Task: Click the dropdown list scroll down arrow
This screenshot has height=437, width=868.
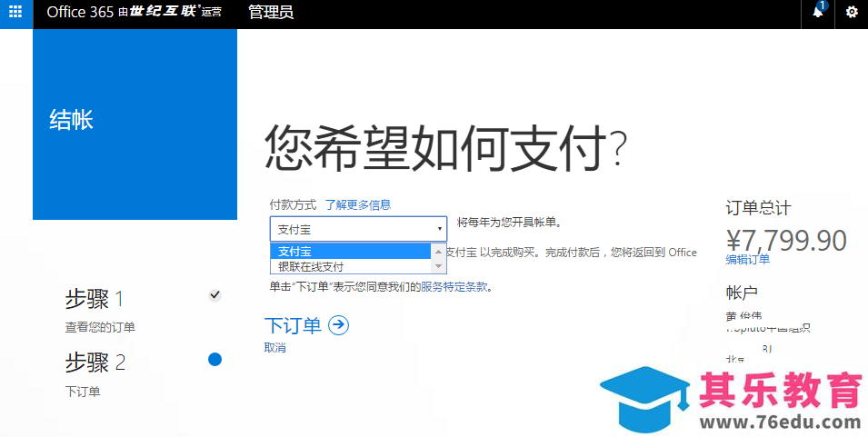Action: click(438, 266)
